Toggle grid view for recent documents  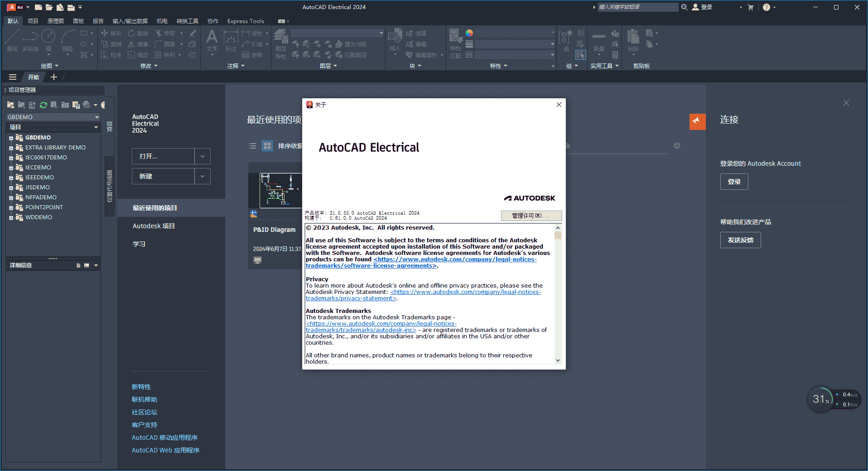[267, 146]
